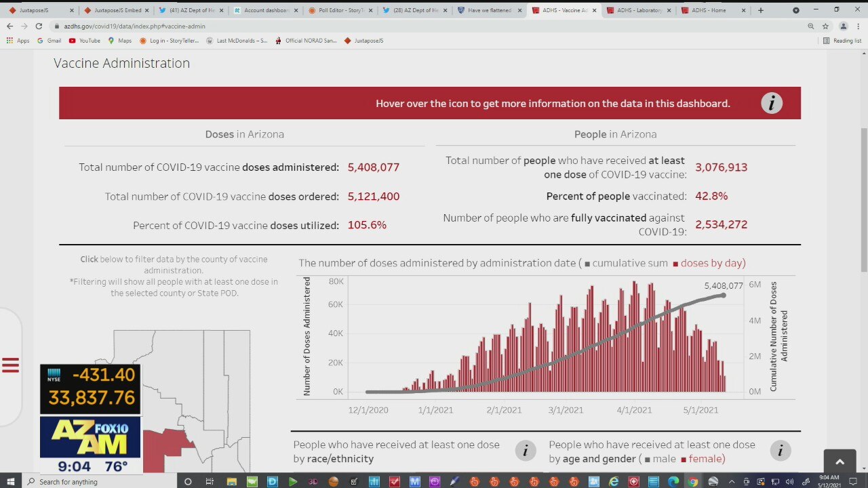Reload the page using the refresh icon
Viewport: 868px width, 488px height.
tap(39, 26)
